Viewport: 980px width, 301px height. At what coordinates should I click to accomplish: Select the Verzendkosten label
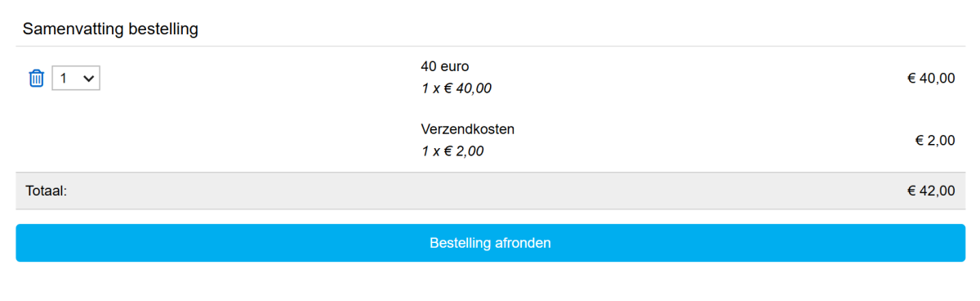pos(468,129)
